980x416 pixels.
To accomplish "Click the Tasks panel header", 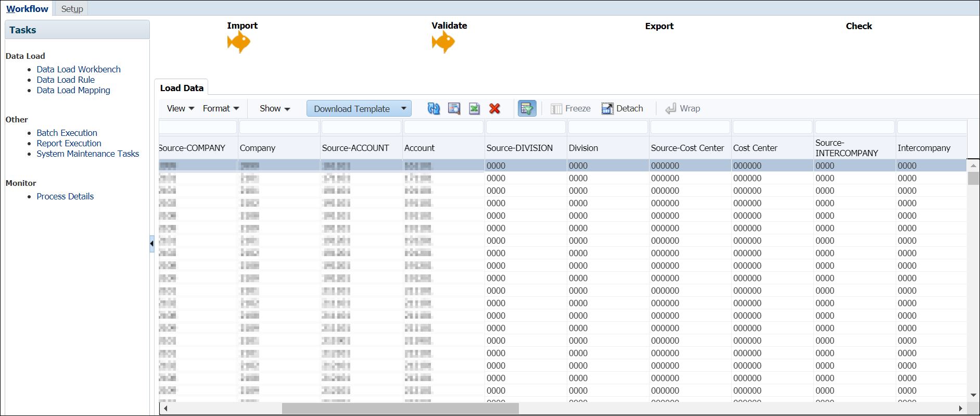I will click(77, 30).
